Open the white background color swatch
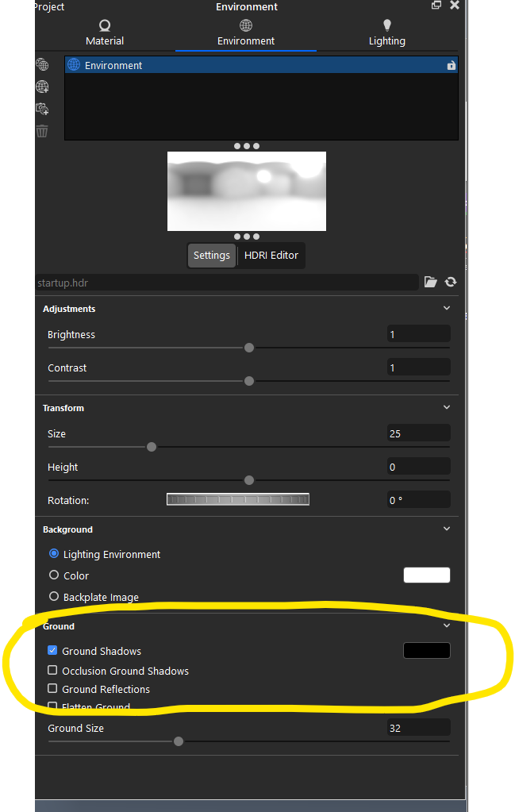The width and height of the screenshot is (515, 812). tap(426, 575)
